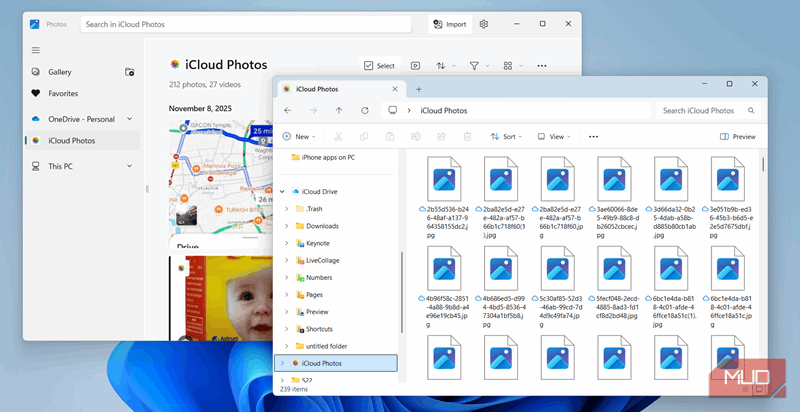Start slideshow icon in Photos toolbar

pos(415,66)
